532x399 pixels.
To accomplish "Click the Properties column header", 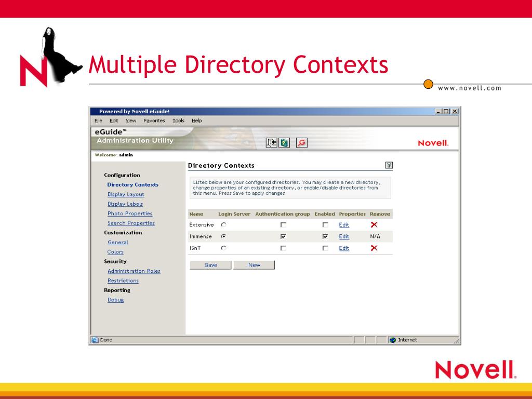I will (x=352, y=214).
